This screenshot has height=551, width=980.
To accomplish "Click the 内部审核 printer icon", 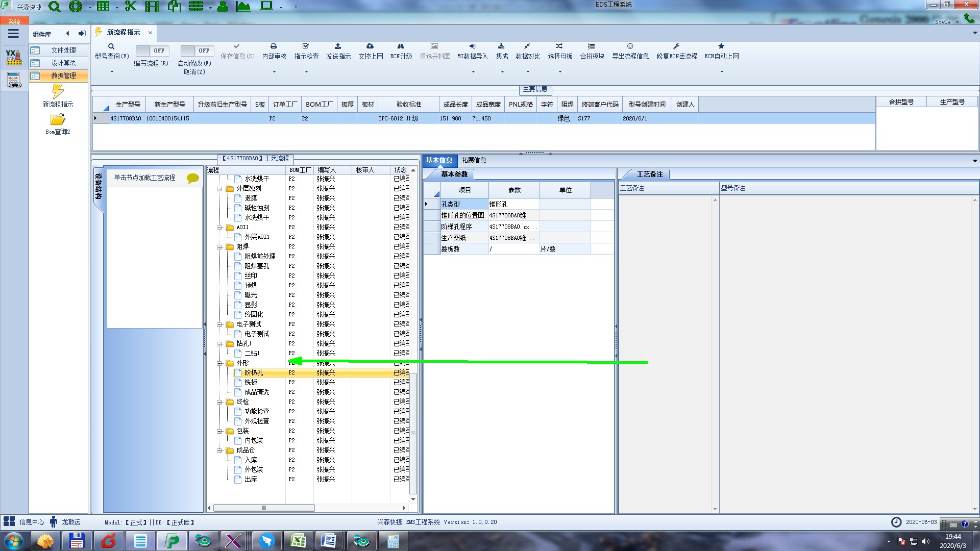I will coord(274,46).
